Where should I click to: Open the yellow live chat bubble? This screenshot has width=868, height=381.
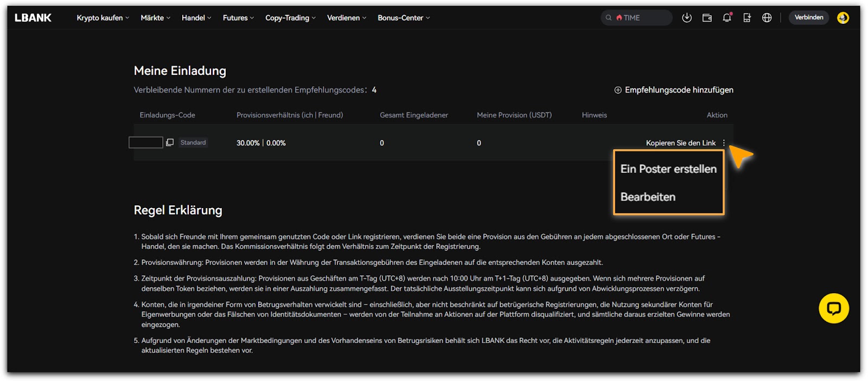833,308
